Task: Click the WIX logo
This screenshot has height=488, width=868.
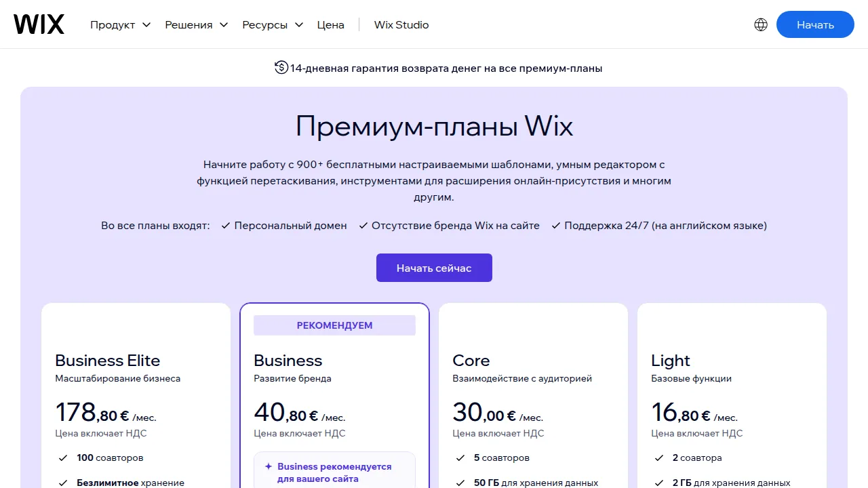Action: (39, 24)
